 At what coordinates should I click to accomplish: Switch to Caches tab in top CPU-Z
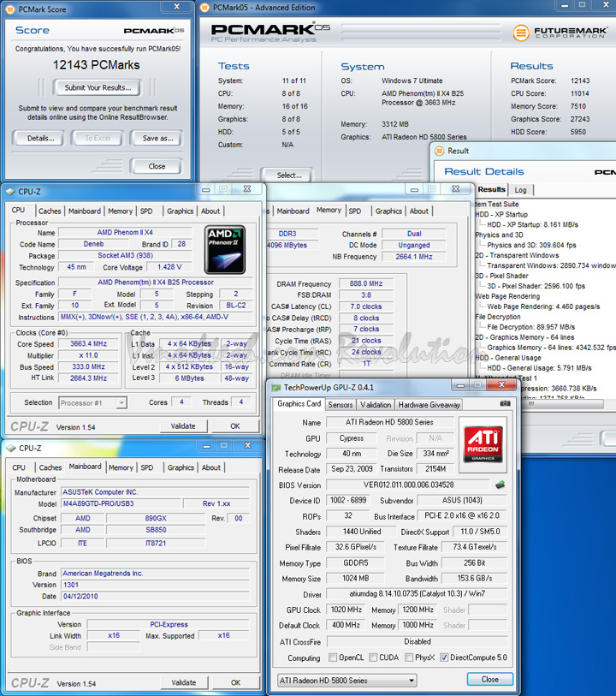pos(50,211)
